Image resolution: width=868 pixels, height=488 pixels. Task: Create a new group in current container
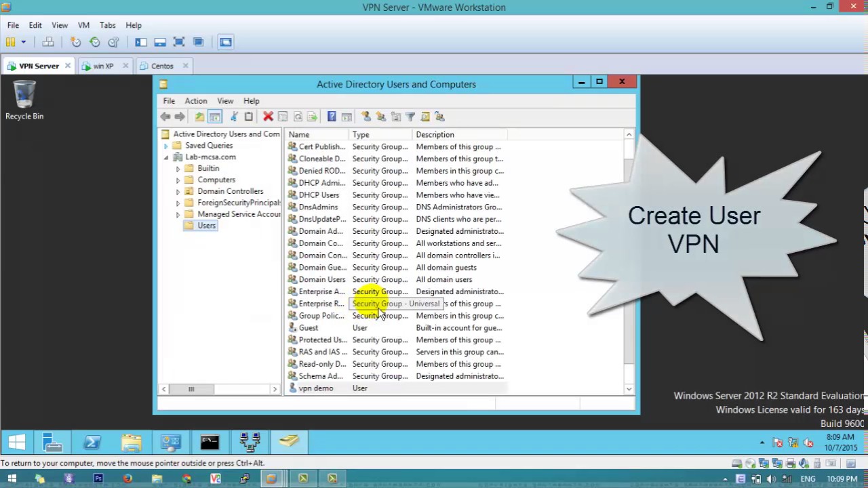(x=381, y=117)
